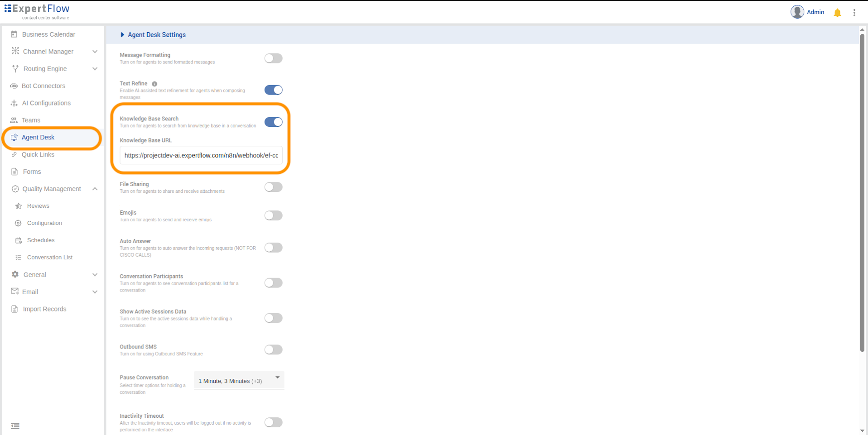Enable the Inactivity Timeout toggle

pyautogui.click(x=274, y=422)
